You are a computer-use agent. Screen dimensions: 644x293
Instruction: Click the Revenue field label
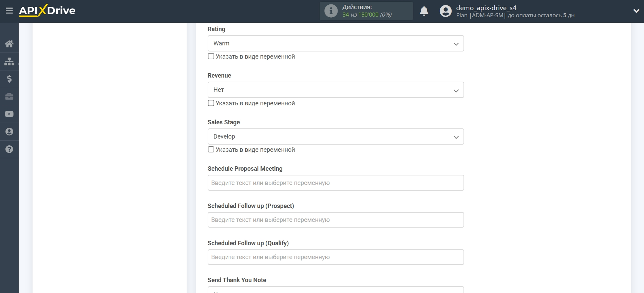click(x=219, y=76)
